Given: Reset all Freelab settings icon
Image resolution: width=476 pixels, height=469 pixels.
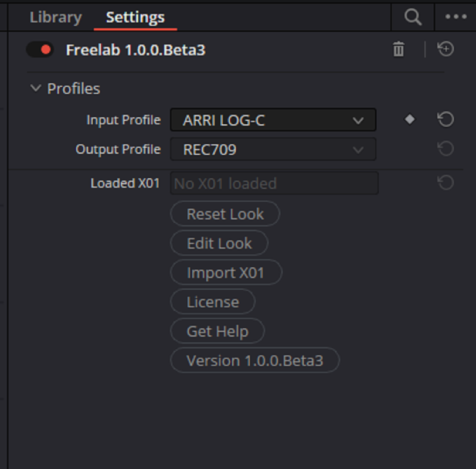Looking at the screenshot, I should click(446, 49).
